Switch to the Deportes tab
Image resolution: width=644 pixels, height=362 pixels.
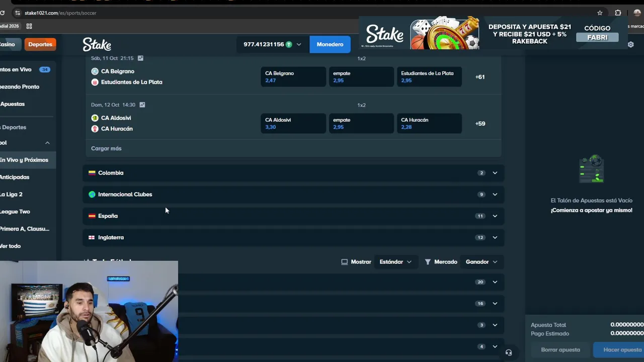tap(40, 44)
